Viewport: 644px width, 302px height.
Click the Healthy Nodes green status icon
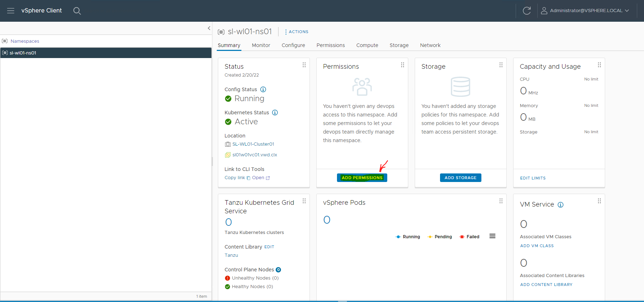coord(228,287)
